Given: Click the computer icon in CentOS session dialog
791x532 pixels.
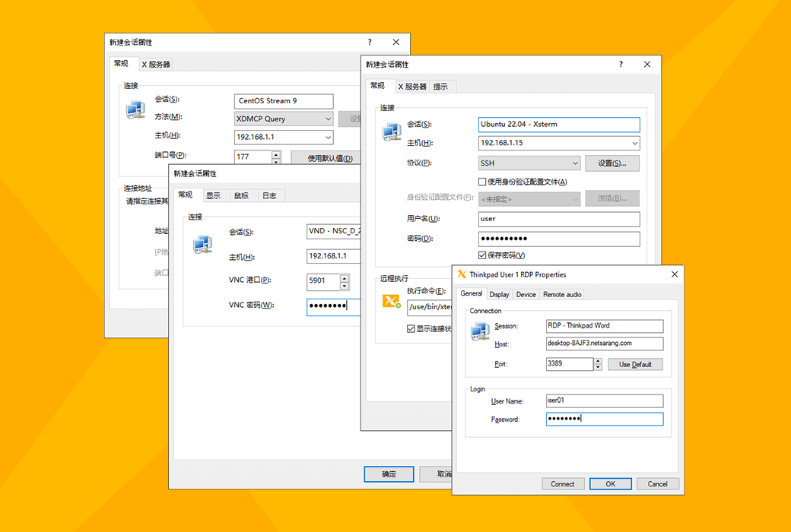Looking at the screenshot, I should click(135, 109).
